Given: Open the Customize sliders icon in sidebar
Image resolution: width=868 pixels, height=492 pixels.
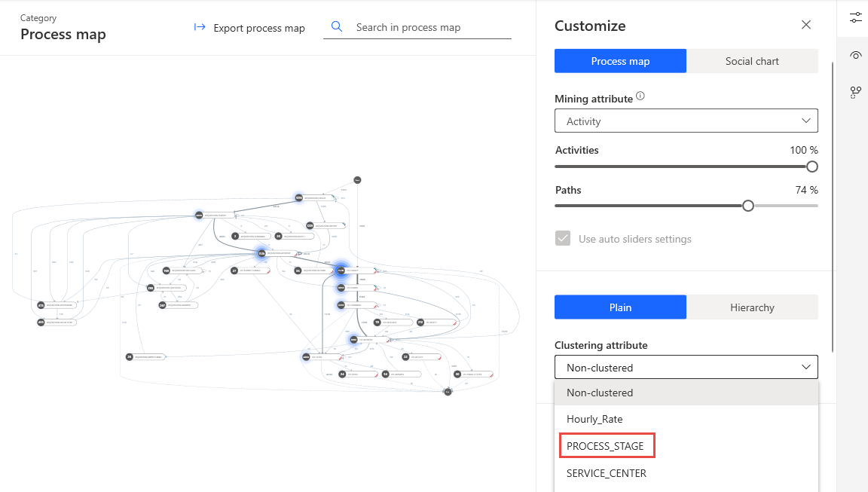Looking at the screenshot, I should (855, 17).
